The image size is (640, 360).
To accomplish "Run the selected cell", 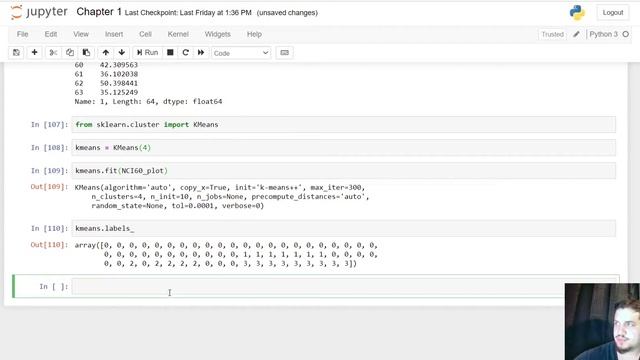I will tap(147, 53).
